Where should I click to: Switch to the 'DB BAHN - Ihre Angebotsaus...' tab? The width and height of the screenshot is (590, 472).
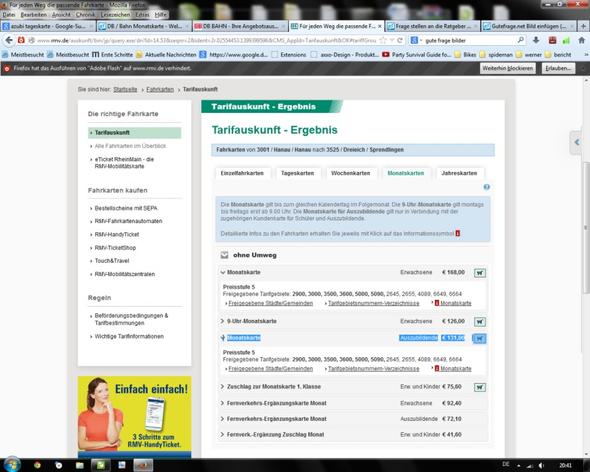coord(240,26)
